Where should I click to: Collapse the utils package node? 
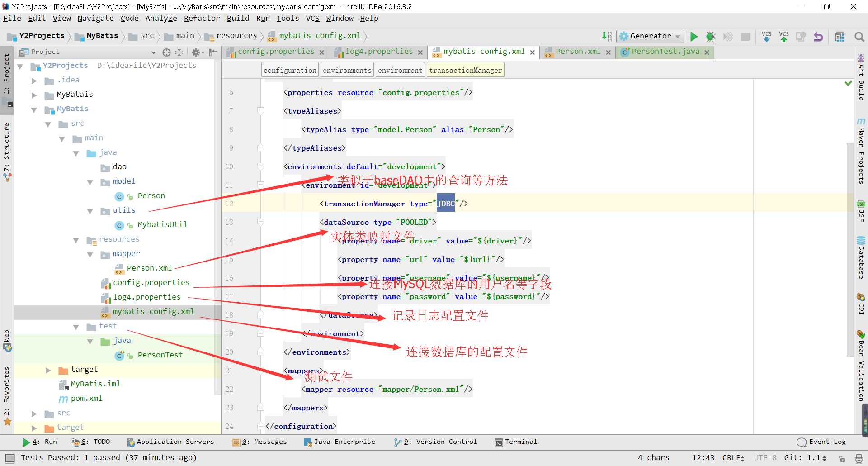(x=90, y=211)
